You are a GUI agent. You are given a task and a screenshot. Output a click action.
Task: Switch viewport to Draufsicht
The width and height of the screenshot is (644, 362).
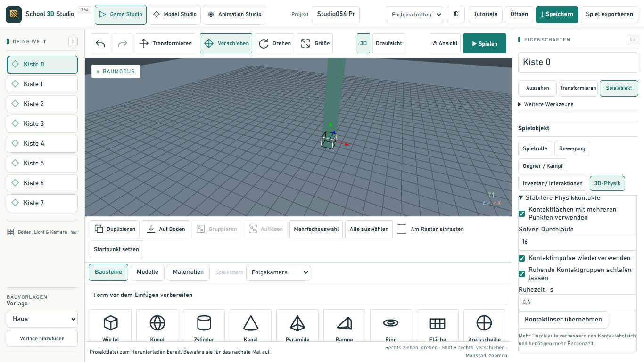pos(389,43)
